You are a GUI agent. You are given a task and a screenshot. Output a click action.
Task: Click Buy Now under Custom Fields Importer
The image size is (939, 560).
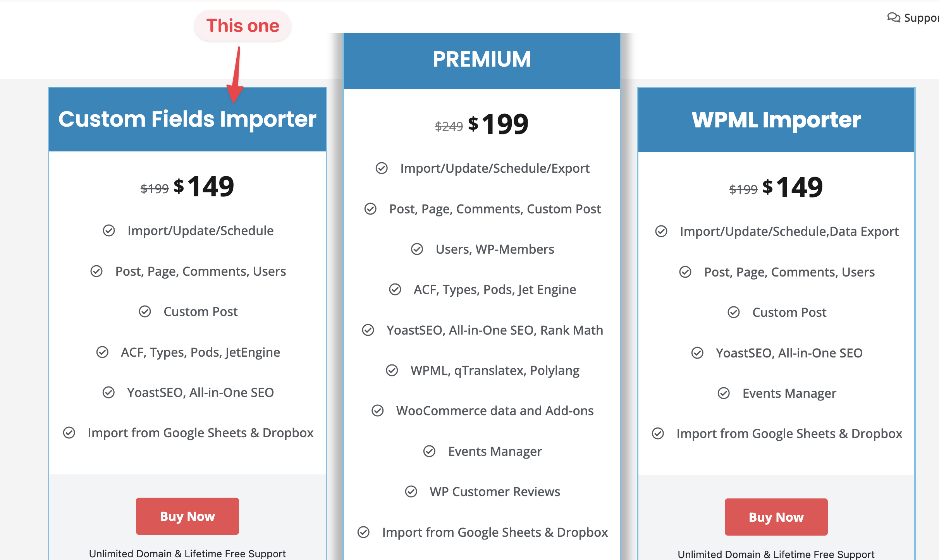(x=187, y=516)
